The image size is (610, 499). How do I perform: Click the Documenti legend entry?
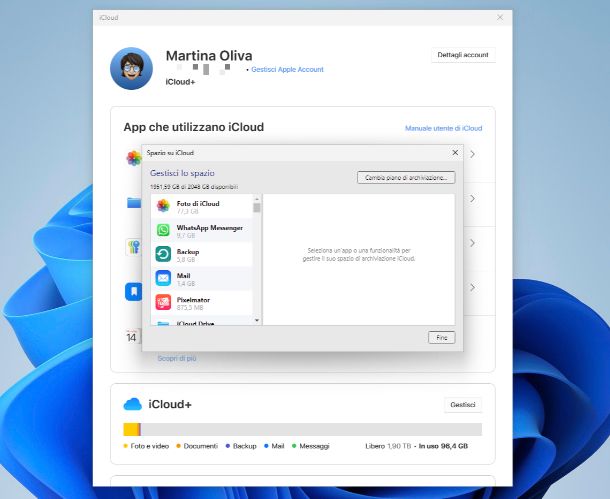[197, 446]
